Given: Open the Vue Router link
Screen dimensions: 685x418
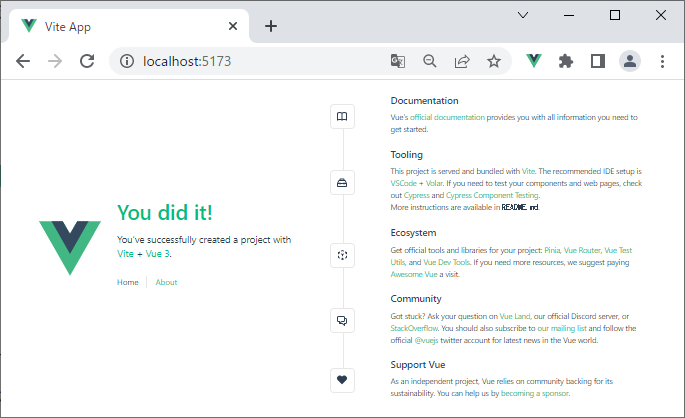Looking at the screenshot, I should coord(582,250).
